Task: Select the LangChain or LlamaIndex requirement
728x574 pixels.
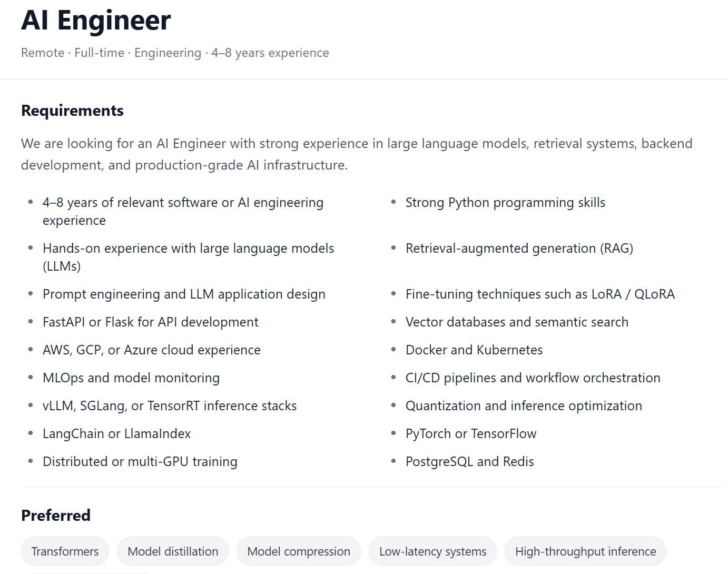Action: click(x=116, y=433)
